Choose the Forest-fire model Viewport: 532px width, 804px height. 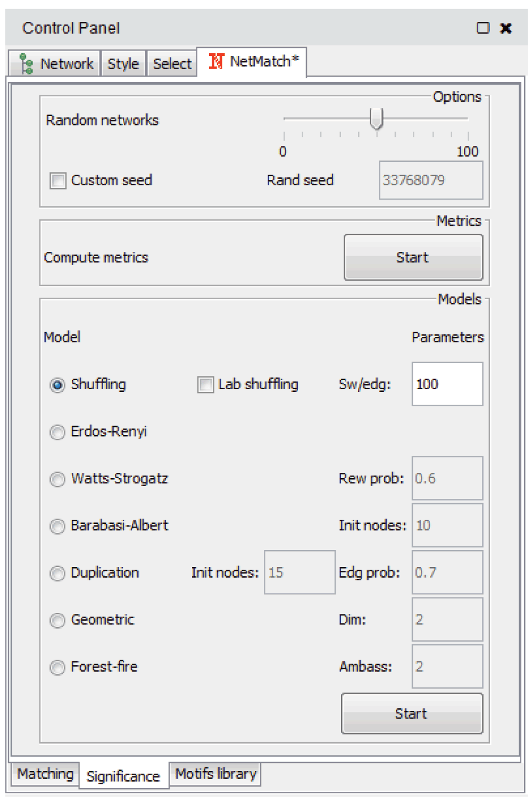pyautogui.click(x=57, y=667)
